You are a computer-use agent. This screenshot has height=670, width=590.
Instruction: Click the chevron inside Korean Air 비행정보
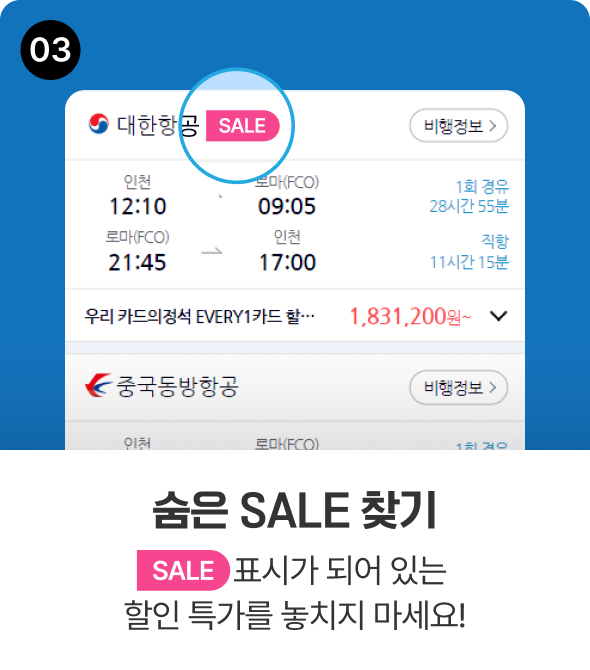(493, 126)
